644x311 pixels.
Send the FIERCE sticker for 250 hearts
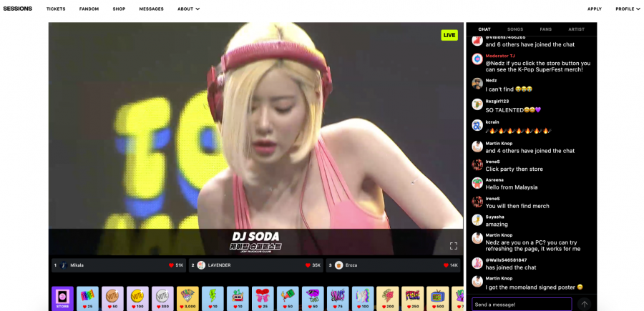pyautogui.click(x=413, y=298)
